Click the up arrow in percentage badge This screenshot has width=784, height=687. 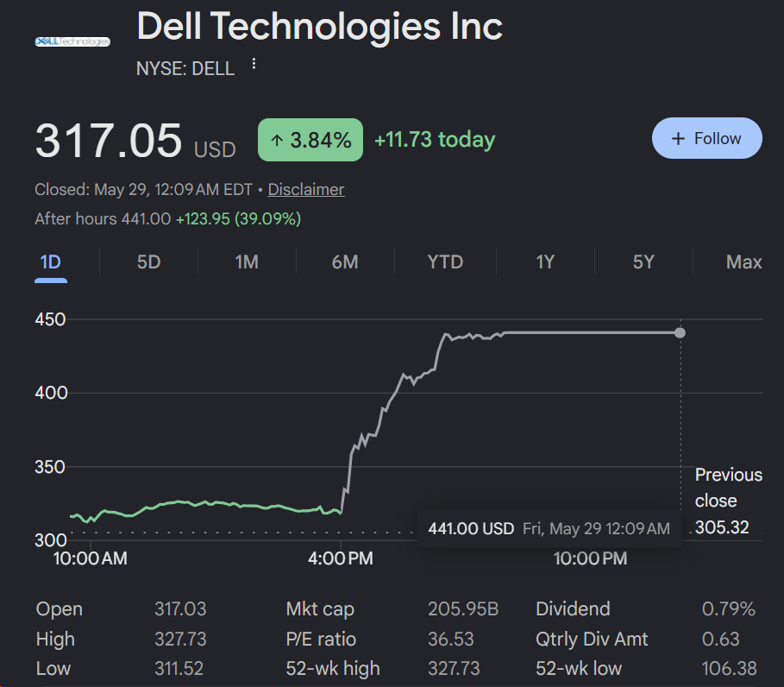pyautogui.click(x=277, y=141)
